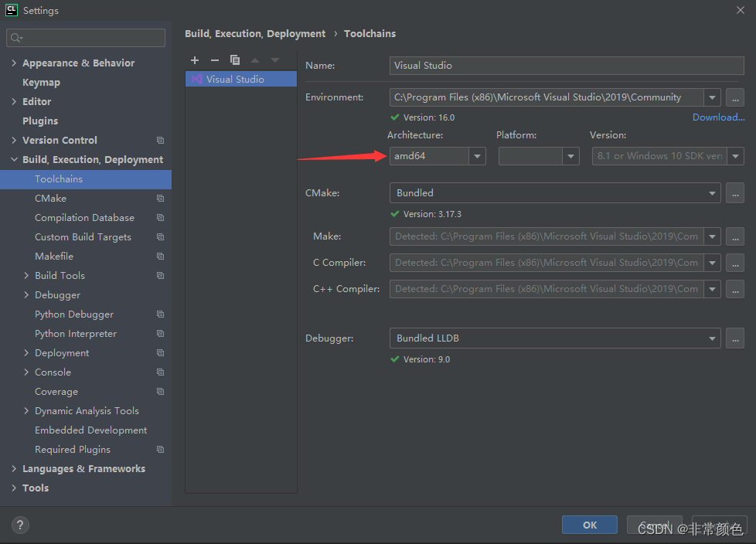The image size is (756, 544).
Task: Browse for Make executable
Action: point(735,236)
